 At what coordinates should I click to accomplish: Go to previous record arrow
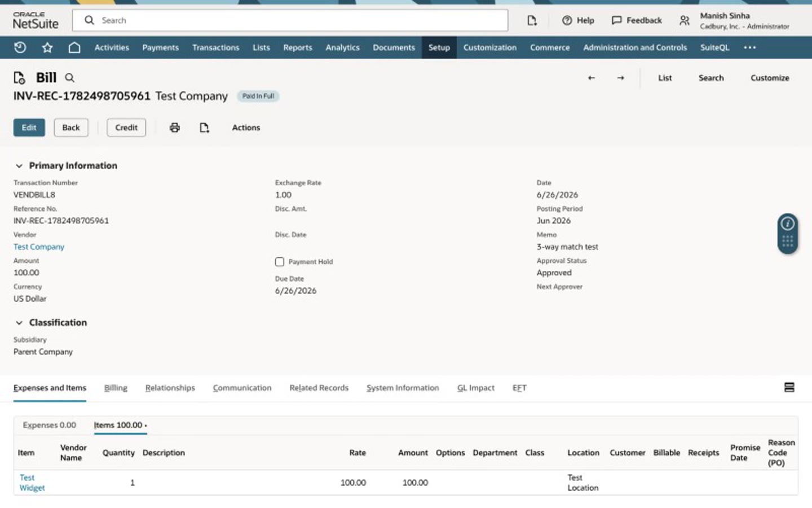tap(591, 78)
